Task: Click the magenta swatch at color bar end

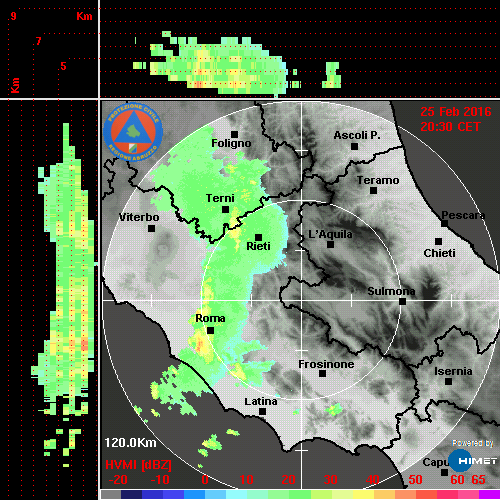Action: pos(489,494)
